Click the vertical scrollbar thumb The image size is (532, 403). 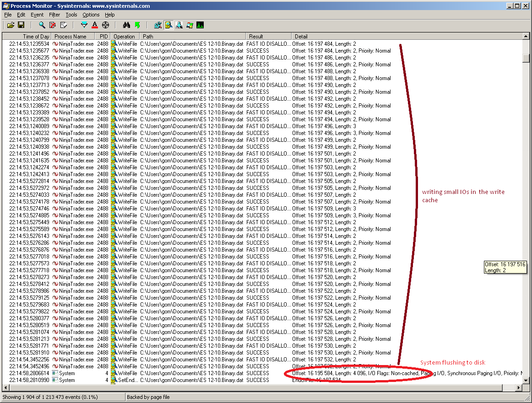[x=526, y=58]
